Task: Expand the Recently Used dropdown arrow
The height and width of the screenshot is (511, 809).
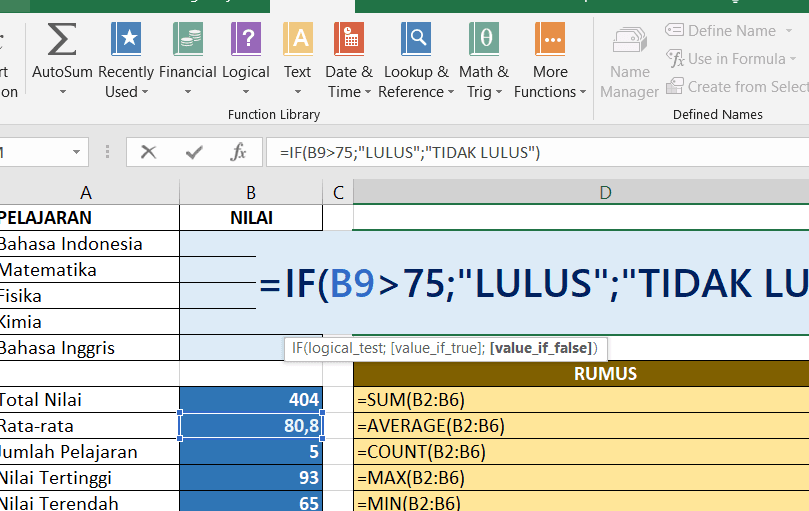Action: [x=145, y=92]
